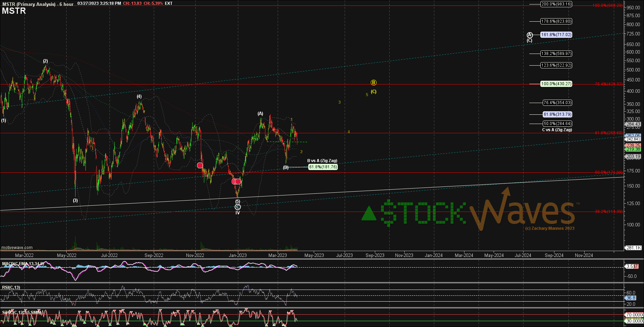Select wave label (4) at the August 2022 high
The height and width of the screenshot is (327, 644).
coord(139,97)
